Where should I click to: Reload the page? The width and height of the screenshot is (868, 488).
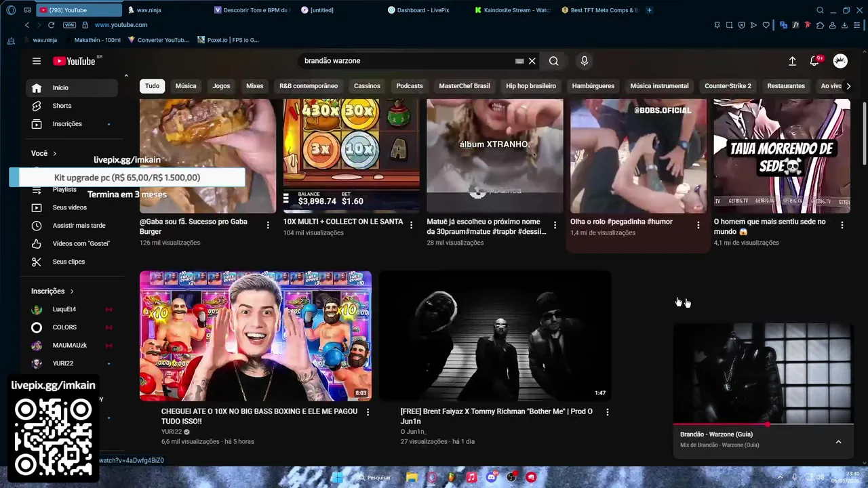pyautogui.click(x=51, y=25)
